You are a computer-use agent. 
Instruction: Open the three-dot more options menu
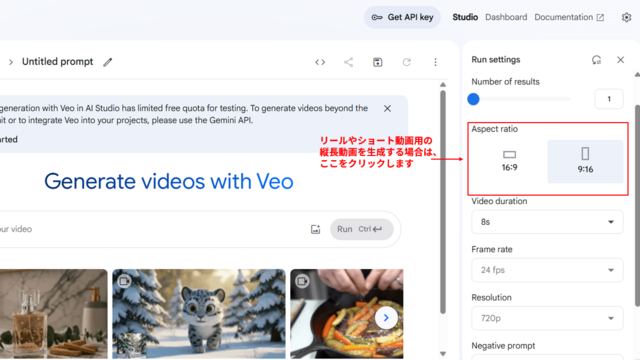click(436, 62)
